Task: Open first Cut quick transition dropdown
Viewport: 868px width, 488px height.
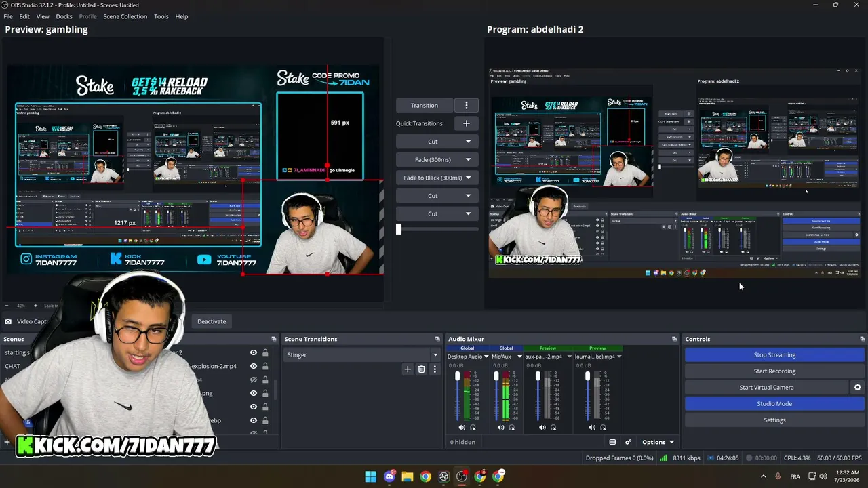Action: [x=468, y=142]
